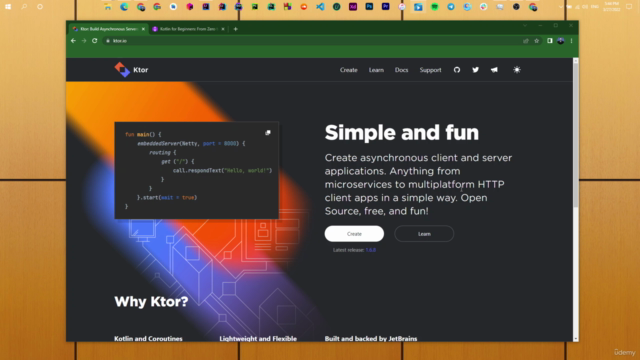Open the tab search chevron dropdown
Image resolution: width=640 pixels, height=360 pixels.
coord(525,25)
